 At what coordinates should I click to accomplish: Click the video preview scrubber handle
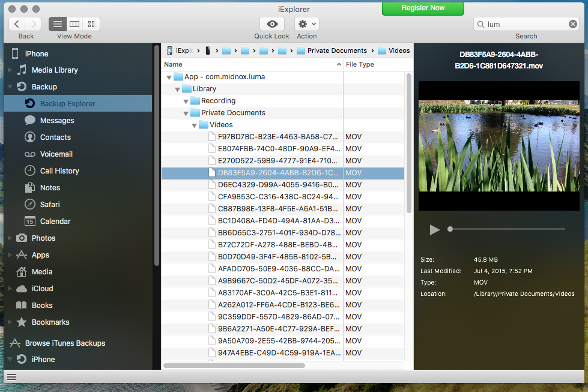[450, 229]
